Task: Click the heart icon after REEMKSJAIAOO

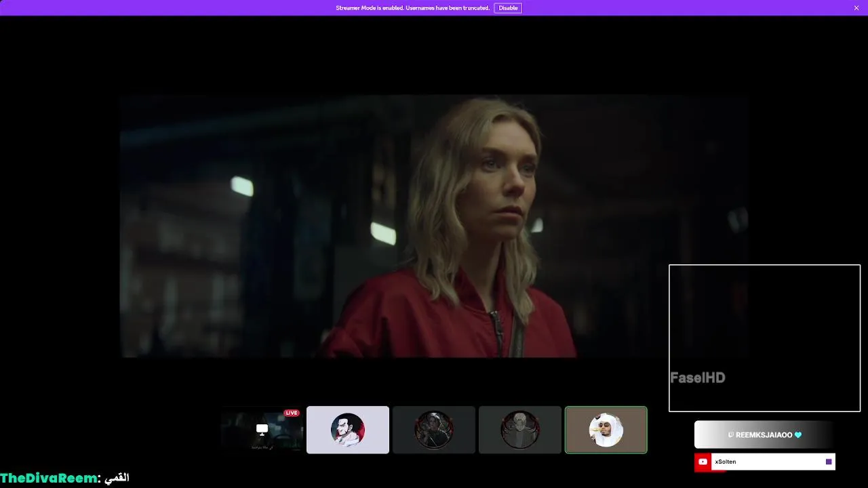Action: pyautogui.click(x=798, y=435)
